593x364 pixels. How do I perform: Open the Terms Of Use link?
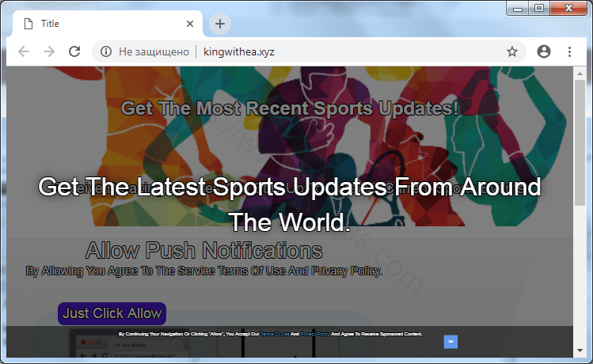[x=274, y=334]
